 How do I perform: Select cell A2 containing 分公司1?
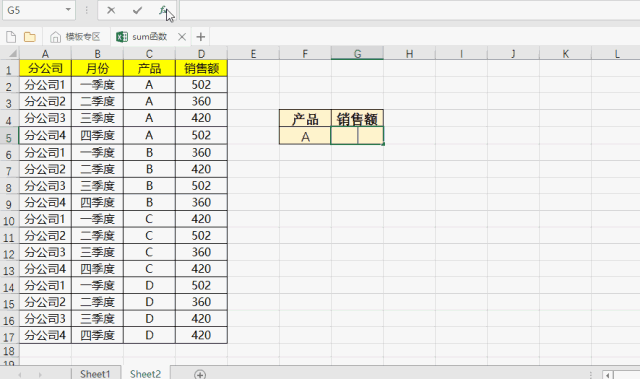click(x=45, y=85)
